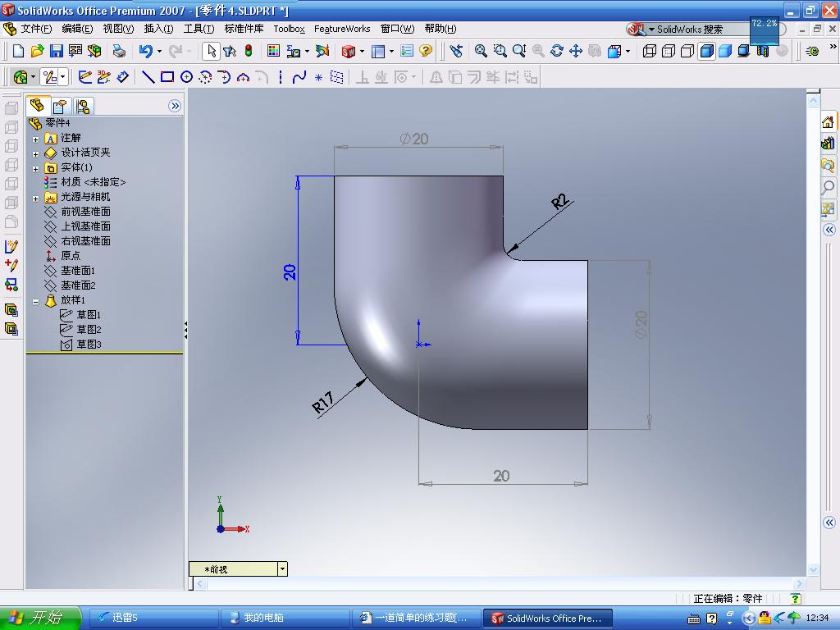Open the 工具(T) menu
840x630 pixels.
click(x=199, y=29)
